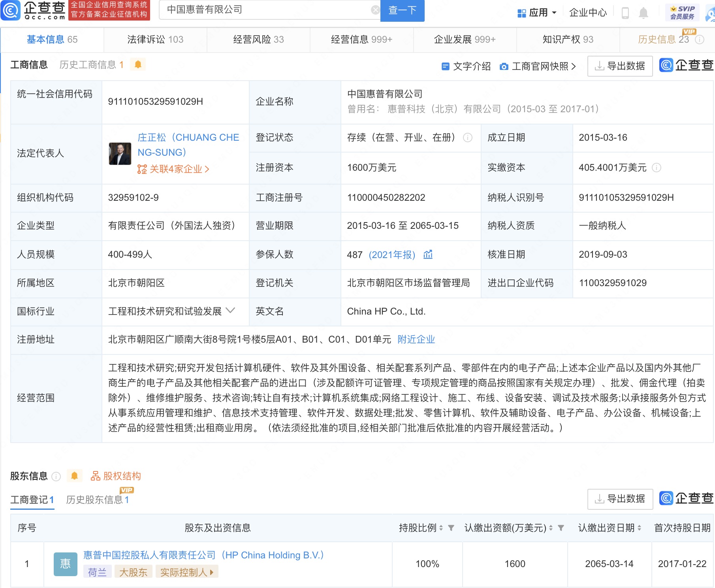The image size is (715, 588).
Task: Expand the national industry classification chevron
Action: (x=231, y=311)
